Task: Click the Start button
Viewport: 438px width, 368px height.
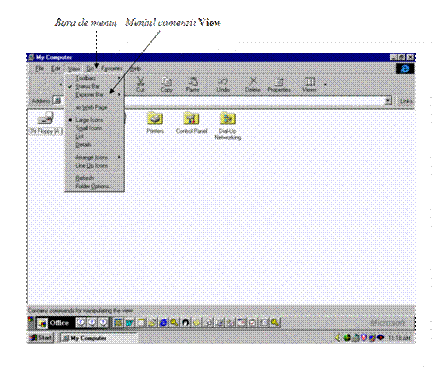Action: tap(41, 338)
